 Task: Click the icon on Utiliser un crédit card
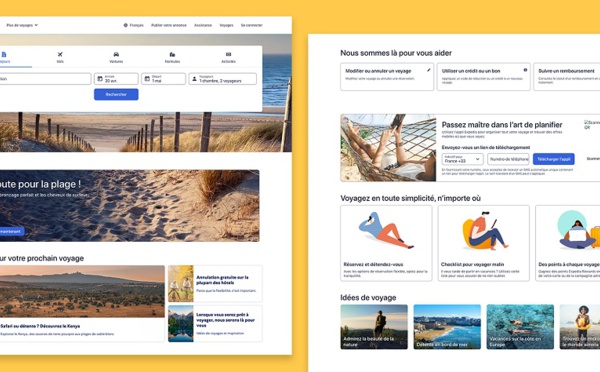point(525,70)
